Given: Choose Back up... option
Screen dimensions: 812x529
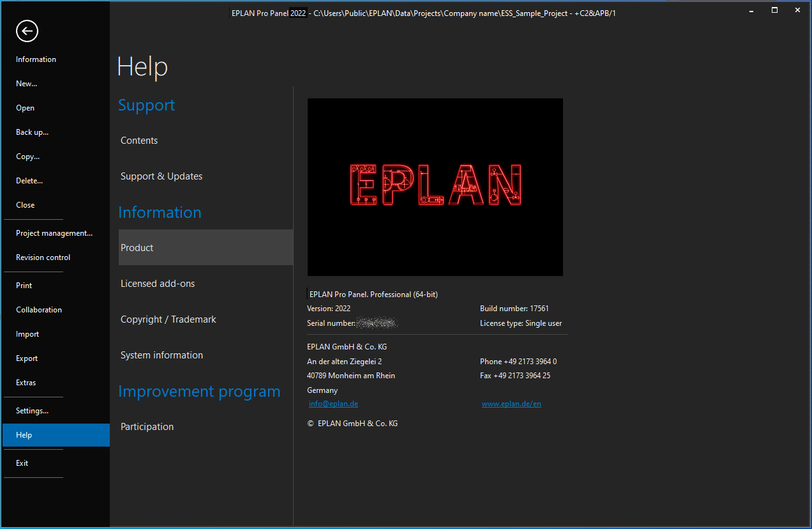Looking at the screenshot, I should click(x=32, y=132).
